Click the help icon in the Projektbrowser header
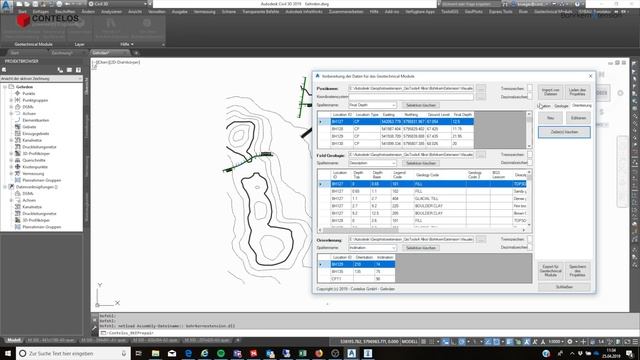This screenshot has height=360, width=640. (78, 70)
